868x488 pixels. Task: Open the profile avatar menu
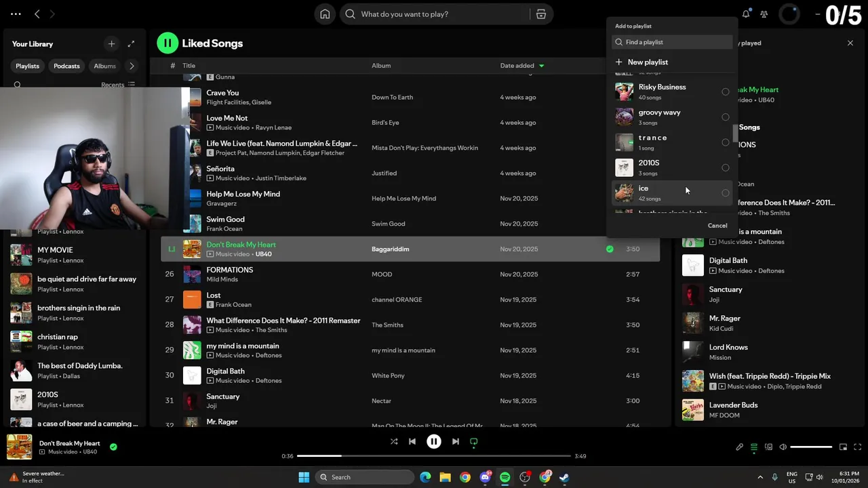[789, 14]
